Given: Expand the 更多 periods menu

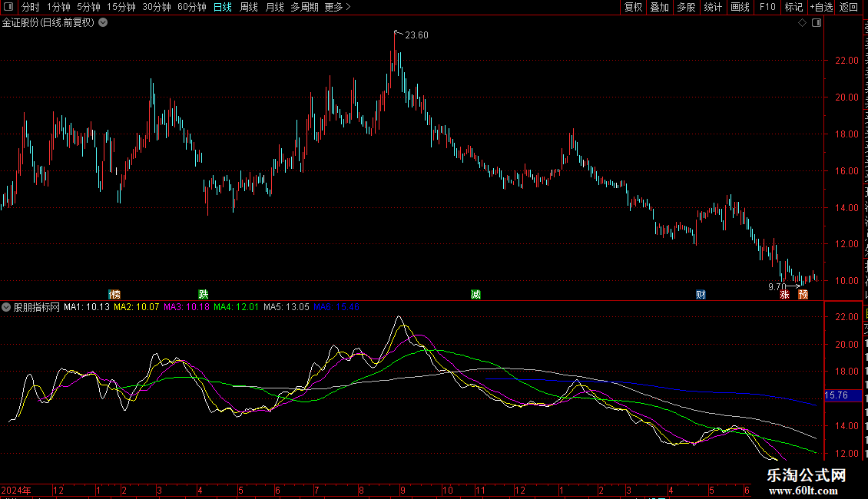Looking at the screenshot, I should [337, 7].
